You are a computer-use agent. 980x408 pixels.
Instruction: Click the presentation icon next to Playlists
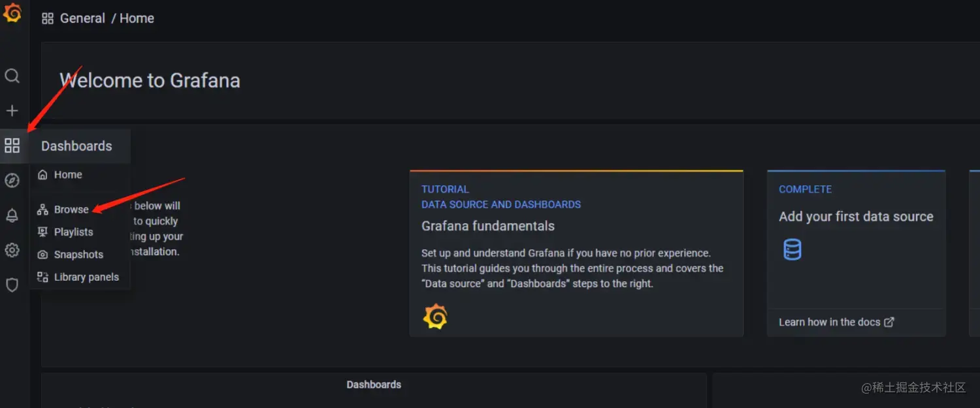[42, 232]
